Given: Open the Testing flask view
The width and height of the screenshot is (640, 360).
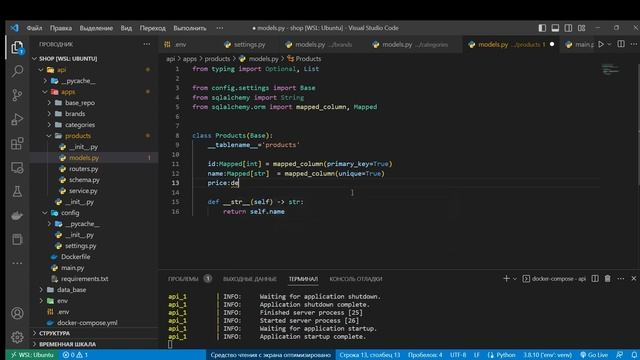Looking at the screenshot, I should click(x=17, y=191).
